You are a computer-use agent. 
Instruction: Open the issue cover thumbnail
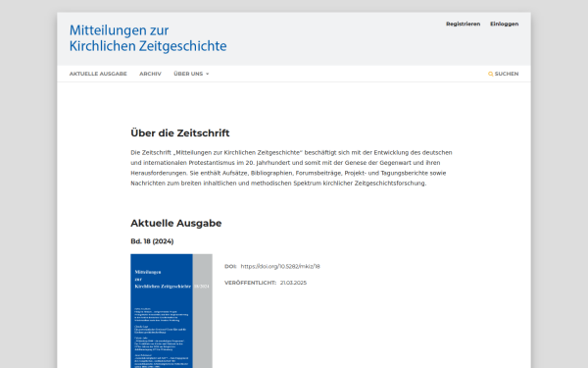click(171, 311)
